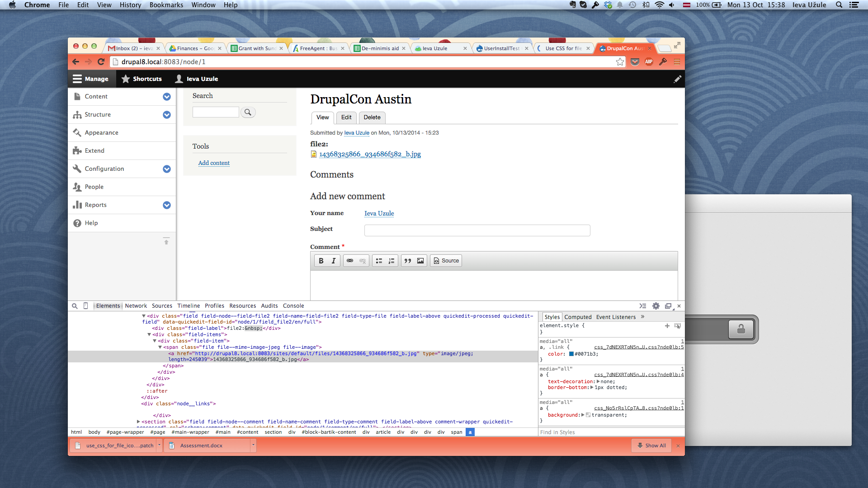The height and width of the screenshot is (488, 868).
Task: Open DevTools settings gear
Action: tap(656, 306)
